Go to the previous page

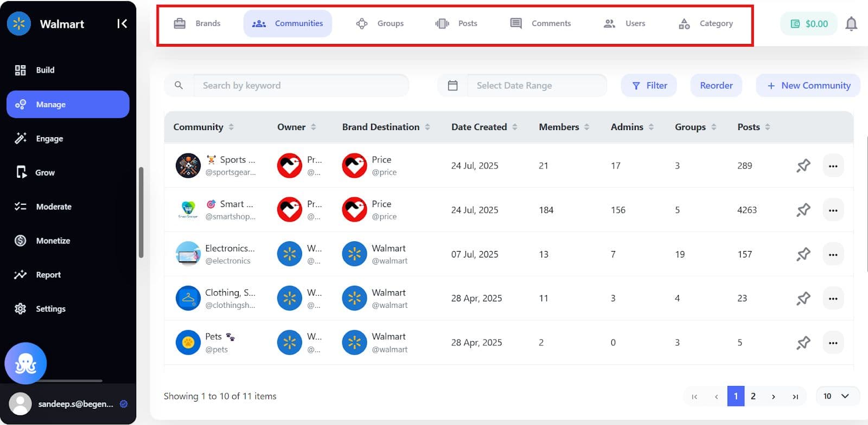(x=716, y=396)
